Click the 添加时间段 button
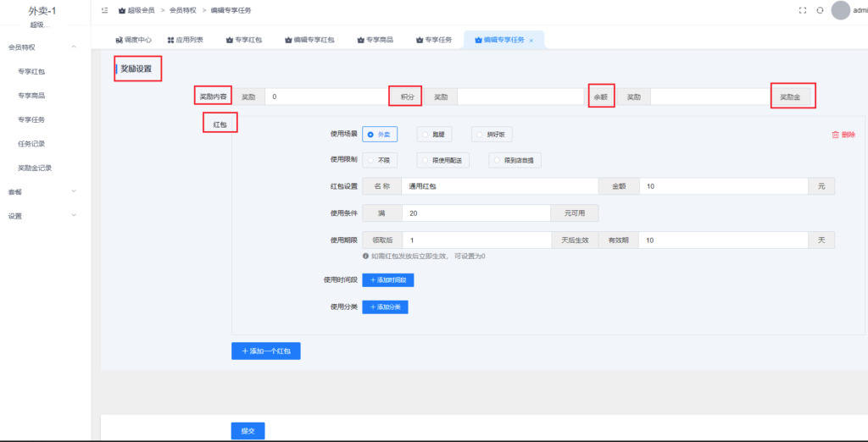Screen dimensions: 868x442 [x=388, y=279]
